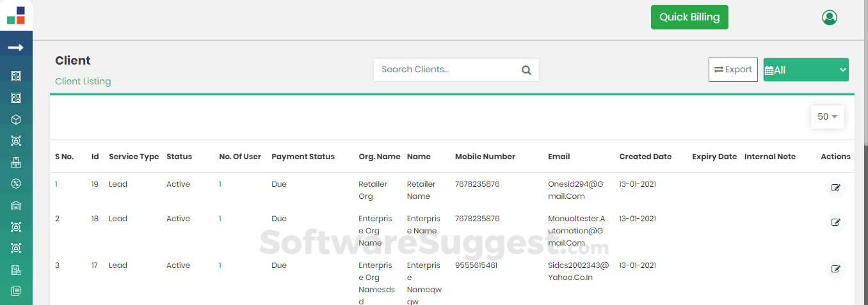Image resolution: width=868 pixels, height=305 pixels.
Task: Click the app logo in top-left corner
Action: (x=16, y=16)
